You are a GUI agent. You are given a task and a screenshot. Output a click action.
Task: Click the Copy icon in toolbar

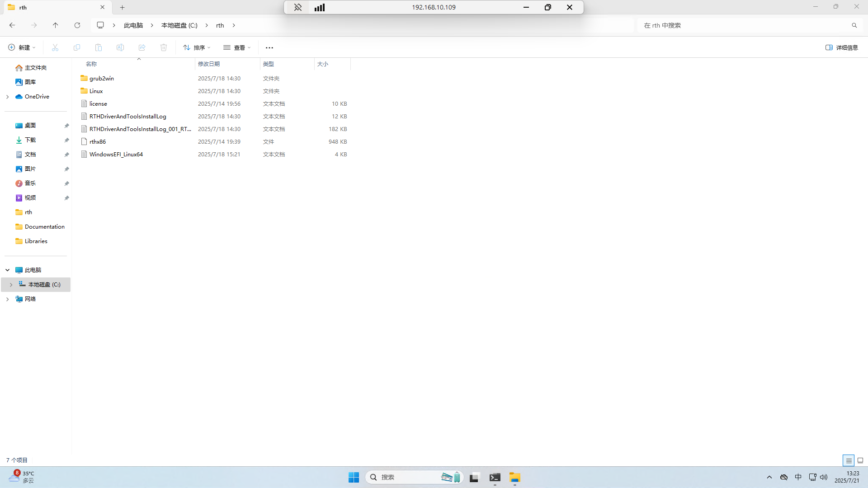[x=77, y=47]
